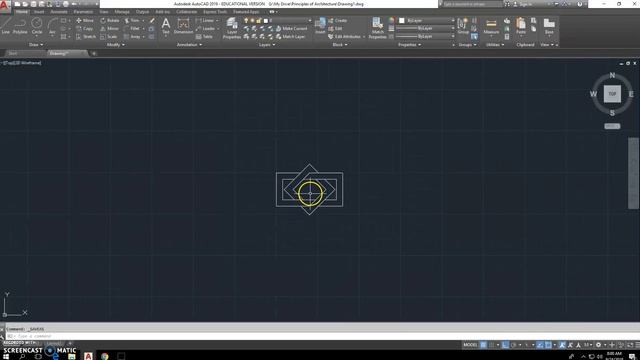
Task: Activate the Array command
Action: point(132,37)
